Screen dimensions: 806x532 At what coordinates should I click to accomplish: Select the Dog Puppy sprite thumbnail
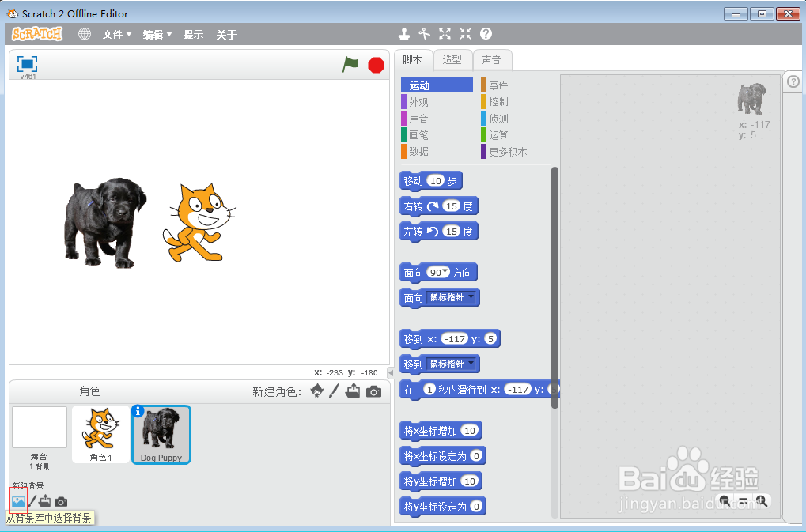point(161,435)
